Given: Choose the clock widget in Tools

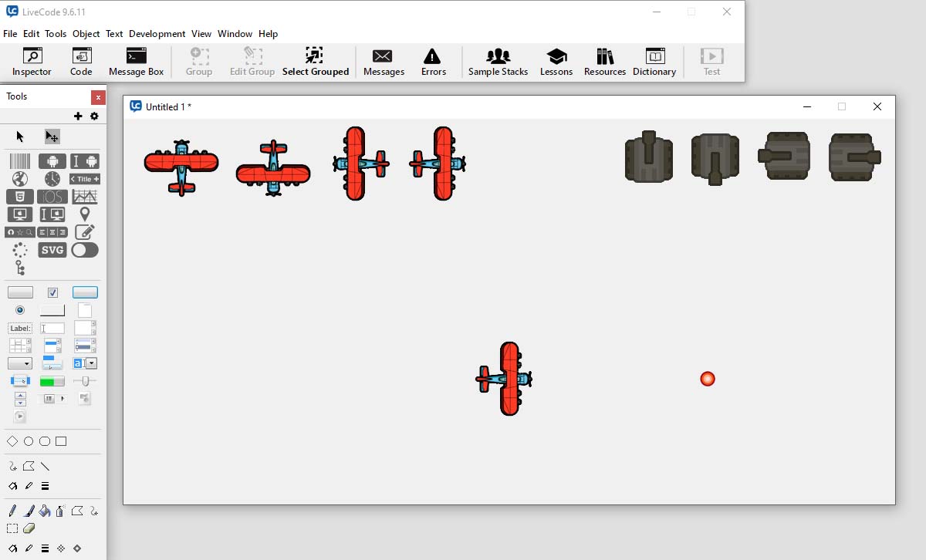Looking at the screenshot, I should coord(52,179).
